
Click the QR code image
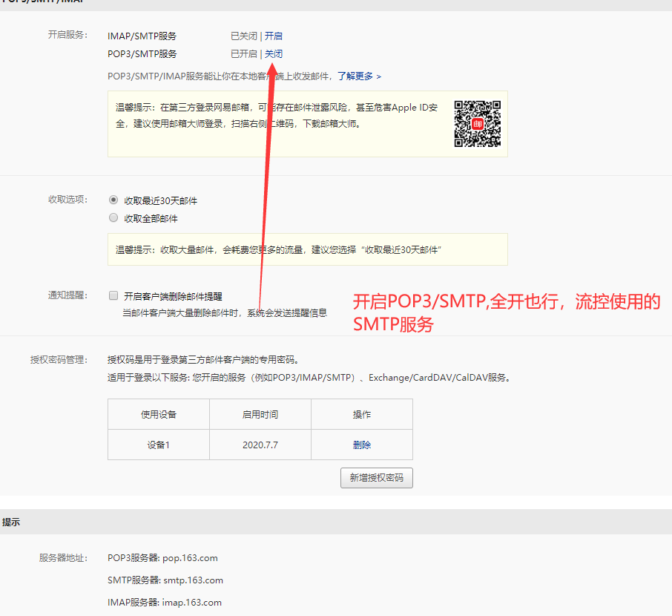pyautogui.click(x=478, y=124)
